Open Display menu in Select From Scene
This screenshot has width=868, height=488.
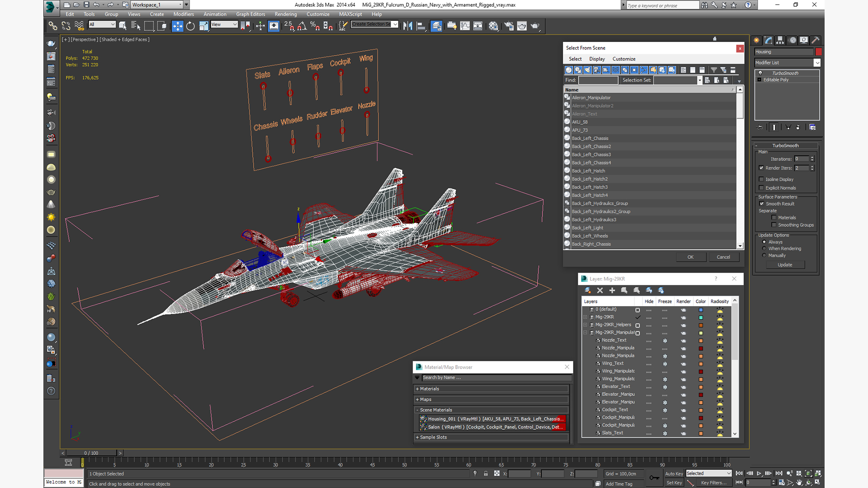(x=597, y=59)
